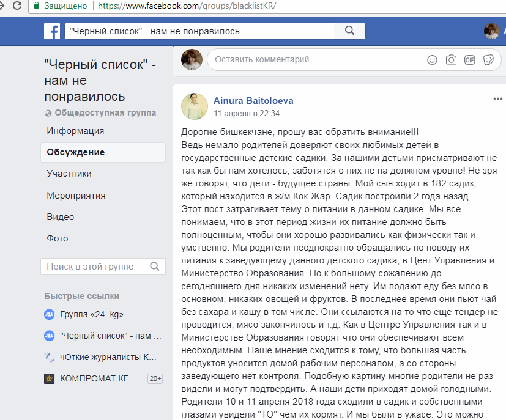Open the group's Видео section

61,217
